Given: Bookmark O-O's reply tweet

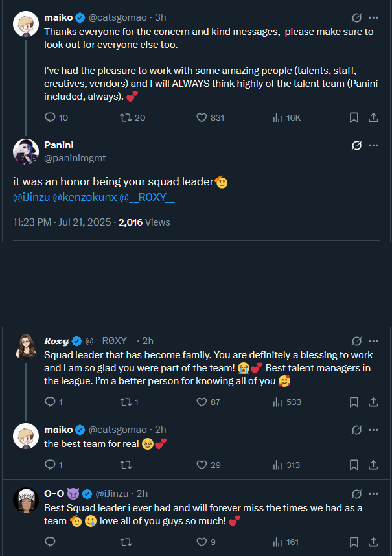Looking at the screenshot, I should 354,542.
